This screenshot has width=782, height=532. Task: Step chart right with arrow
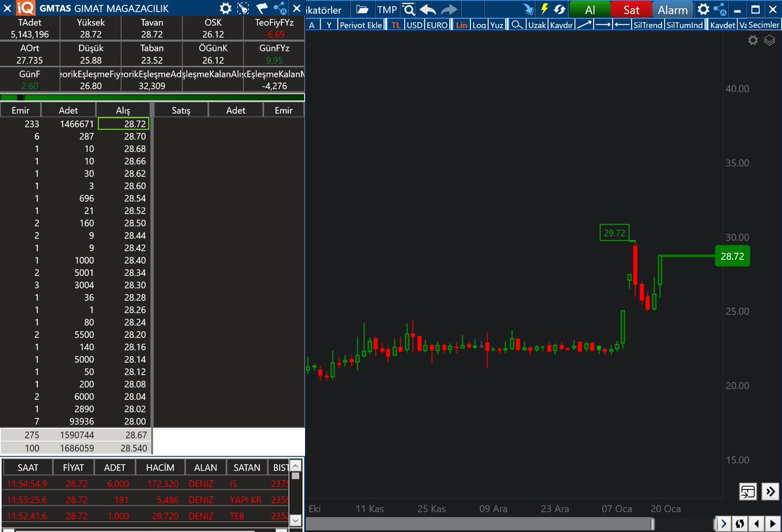772,524
